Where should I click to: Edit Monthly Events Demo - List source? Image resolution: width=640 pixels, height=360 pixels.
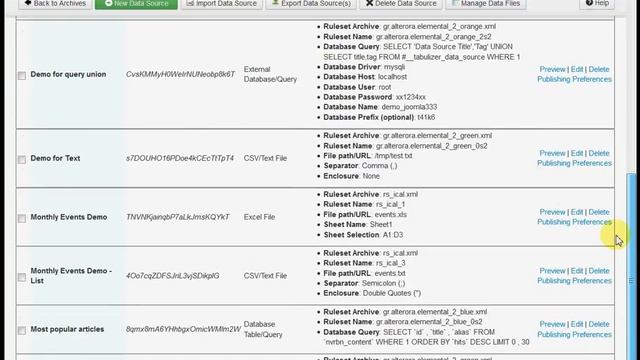(577, 271)
